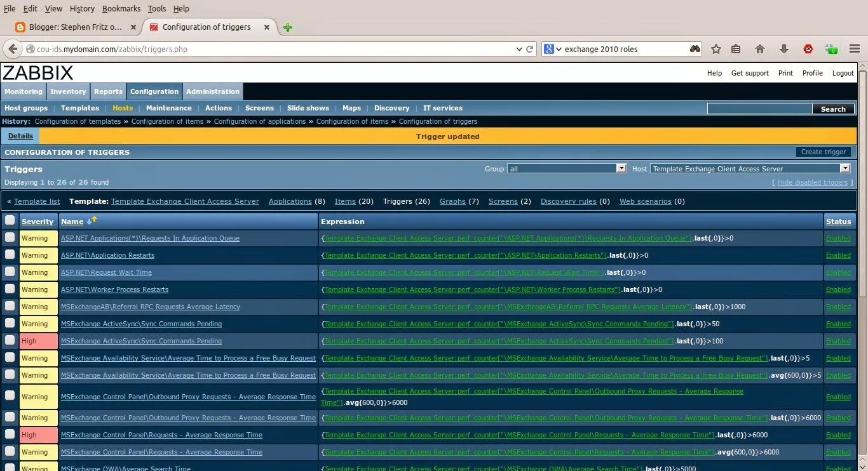Open the Template list link

(x=37, y=201)
